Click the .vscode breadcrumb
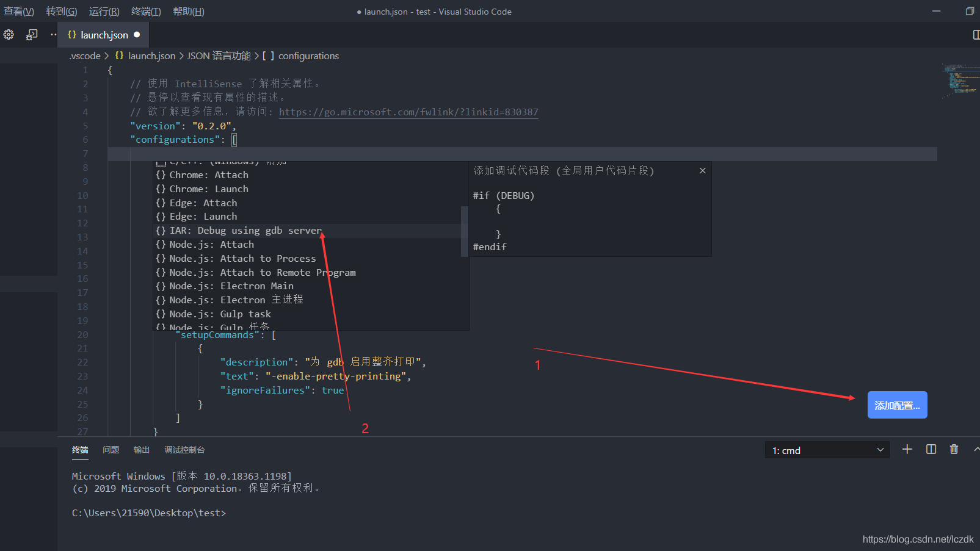980x551 pixels. tap(85, 56)
